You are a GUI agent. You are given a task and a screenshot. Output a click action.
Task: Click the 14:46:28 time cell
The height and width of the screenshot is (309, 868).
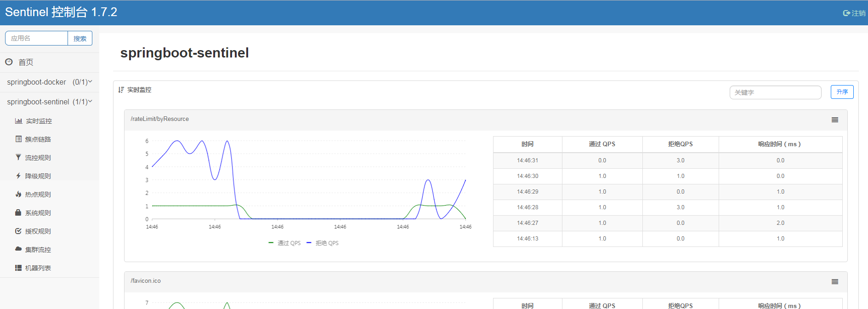[x=528, y=207]
